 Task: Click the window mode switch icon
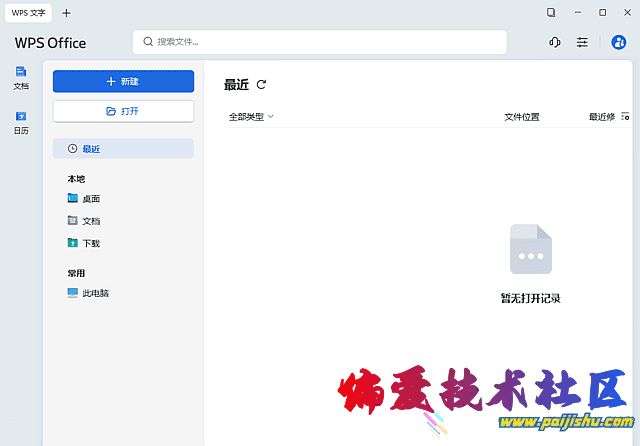[551, 13]
